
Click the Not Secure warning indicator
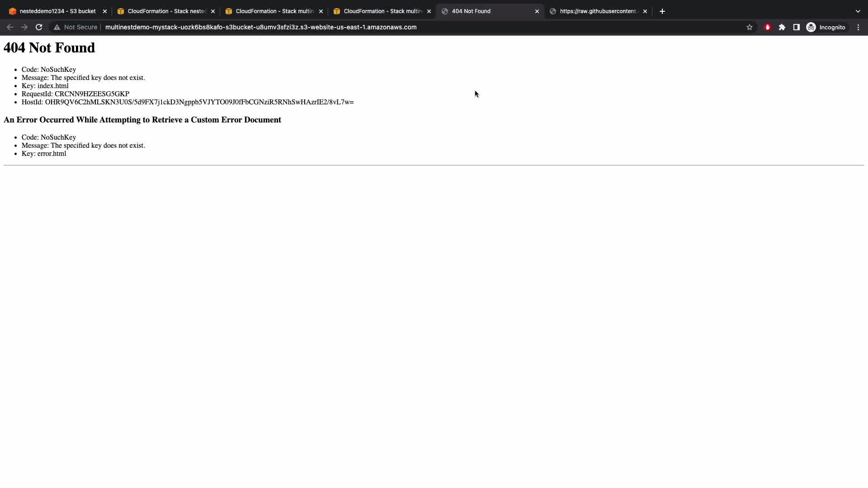click(x=75, y=27)
